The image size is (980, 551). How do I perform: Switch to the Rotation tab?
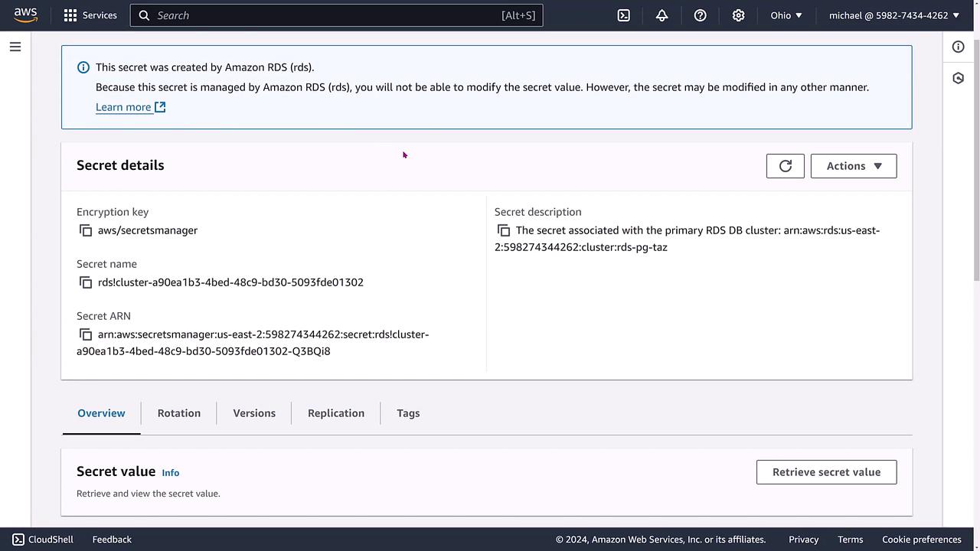pyautogui.click(x=179, y=413)
